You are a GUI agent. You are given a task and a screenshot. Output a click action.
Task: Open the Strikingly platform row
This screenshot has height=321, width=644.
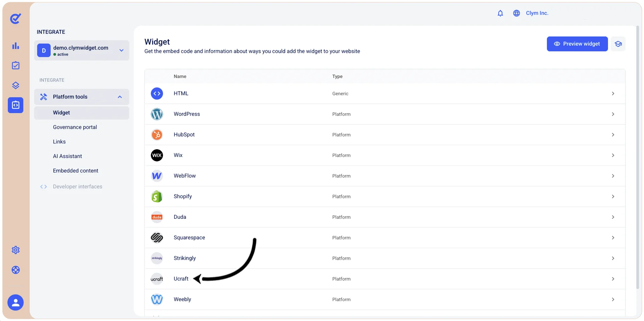(385, 258)
